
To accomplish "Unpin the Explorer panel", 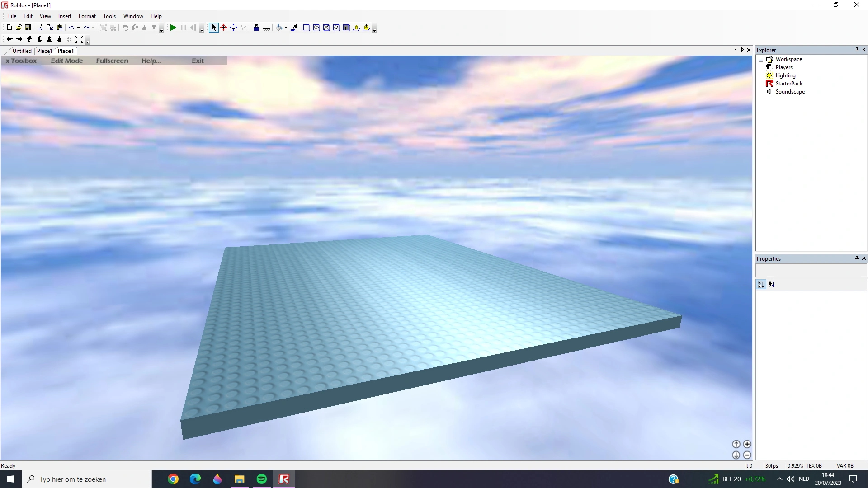I will (857, 50).
